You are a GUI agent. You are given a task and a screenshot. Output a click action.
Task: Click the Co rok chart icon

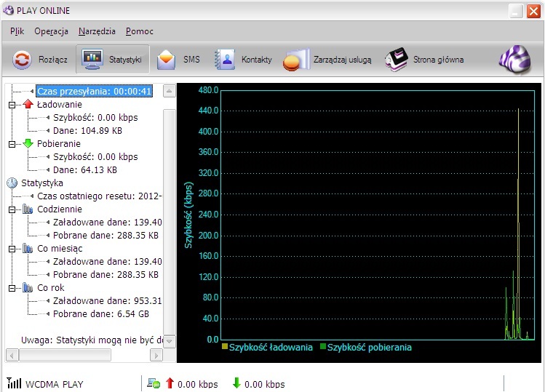[x=28, y=288]
